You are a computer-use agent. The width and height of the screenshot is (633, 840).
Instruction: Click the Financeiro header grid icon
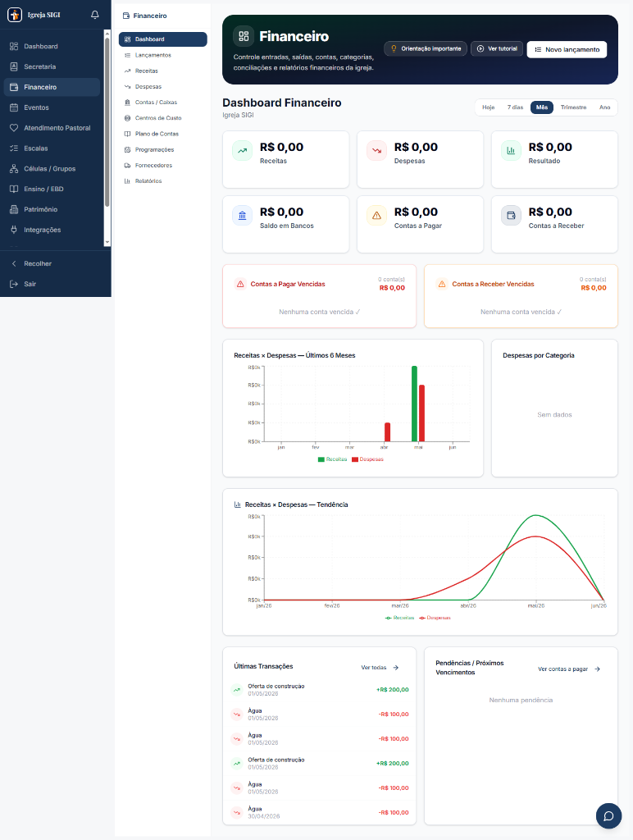[244, 36]
